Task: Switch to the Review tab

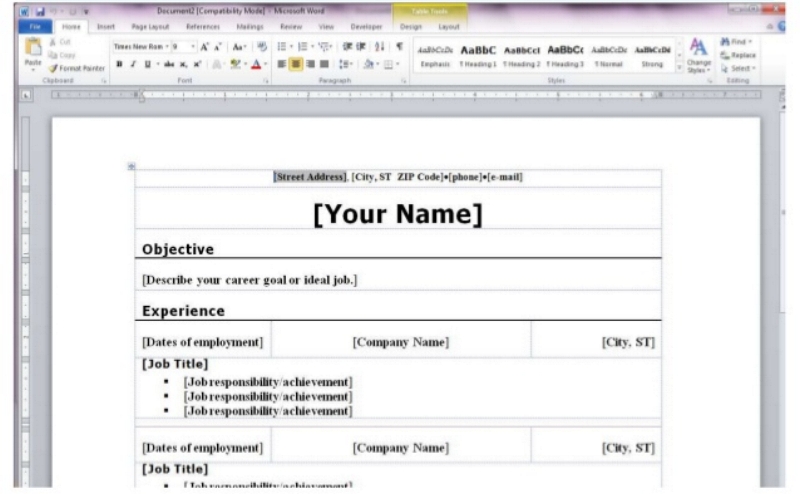Action: [291, 27]
